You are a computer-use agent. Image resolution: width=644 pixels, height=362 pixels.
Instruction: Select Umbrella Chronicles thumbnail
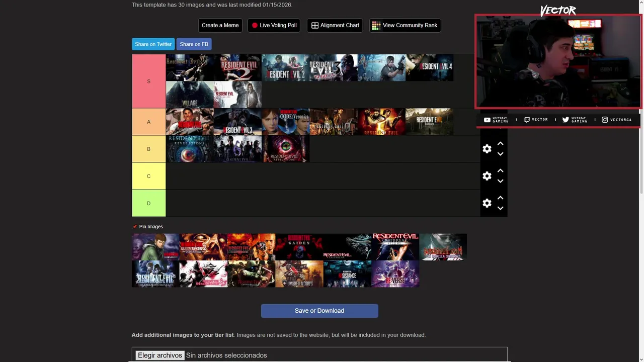click(443, 247)
